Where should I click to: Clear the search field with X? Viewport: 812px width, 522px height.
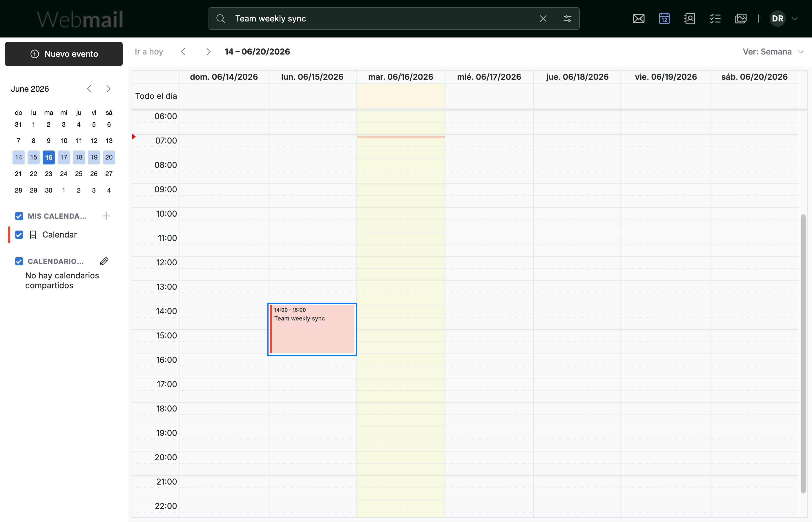543,19
